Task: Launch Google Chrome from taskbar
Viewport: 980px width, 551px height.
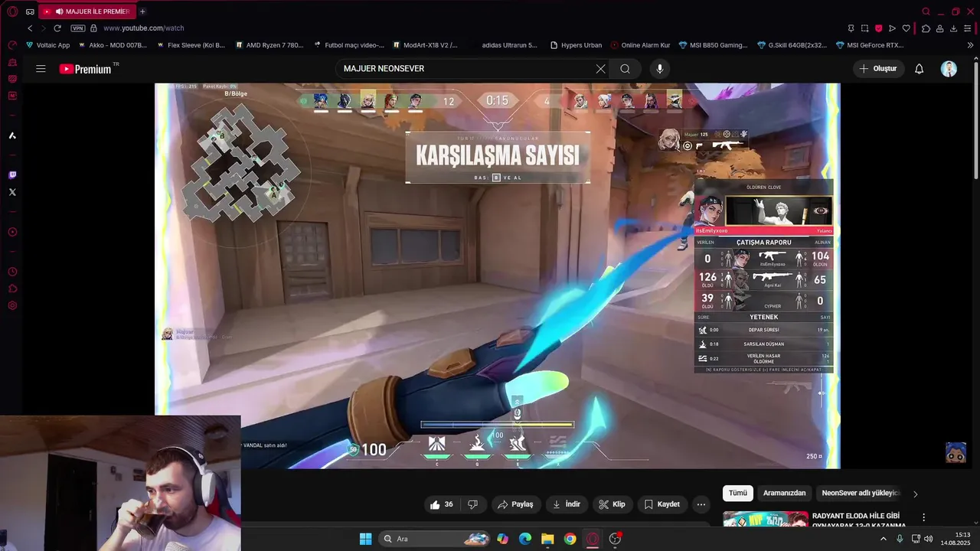Action: (x=570, y=539)
